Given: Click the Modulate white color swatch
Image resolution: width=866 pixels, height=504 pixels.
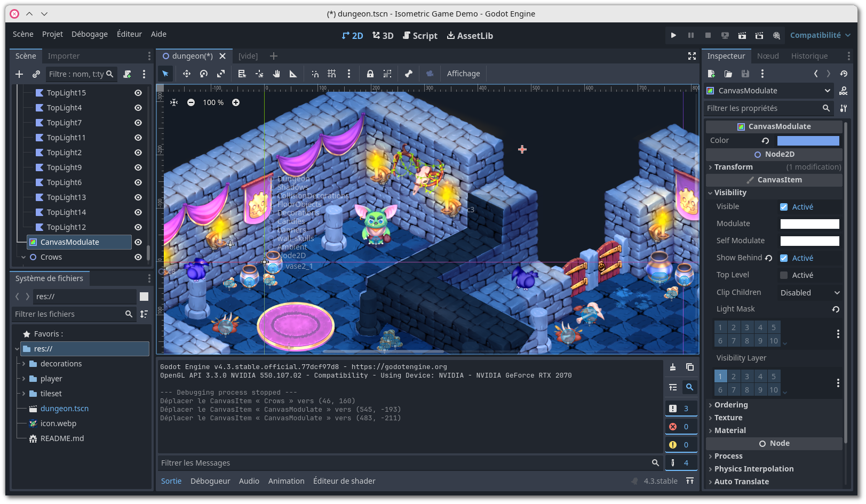Looking at the screenshot, I should [809, 224].
